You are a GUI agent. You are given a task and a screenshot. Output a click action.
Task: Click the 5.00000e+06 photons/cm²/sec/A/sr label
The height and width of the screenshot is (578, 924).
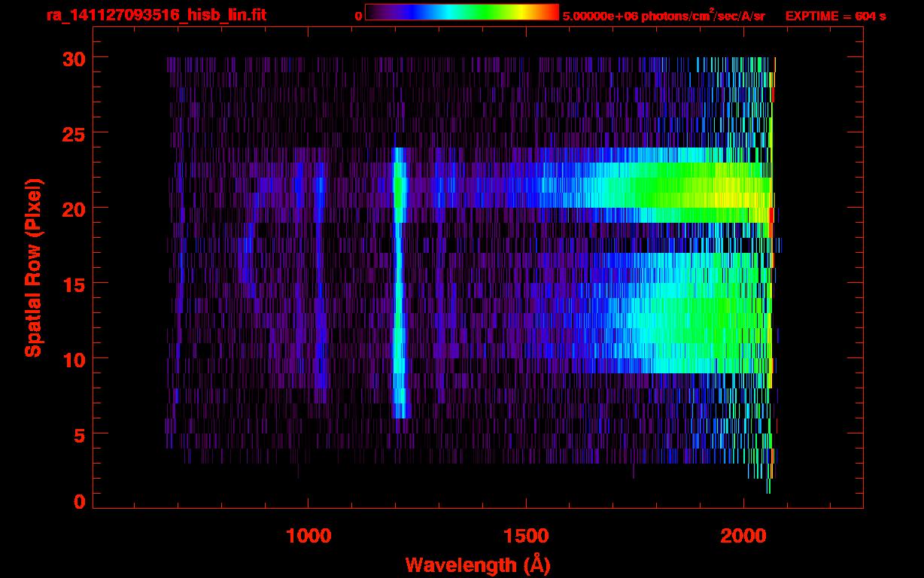click(x=664, y=15)
